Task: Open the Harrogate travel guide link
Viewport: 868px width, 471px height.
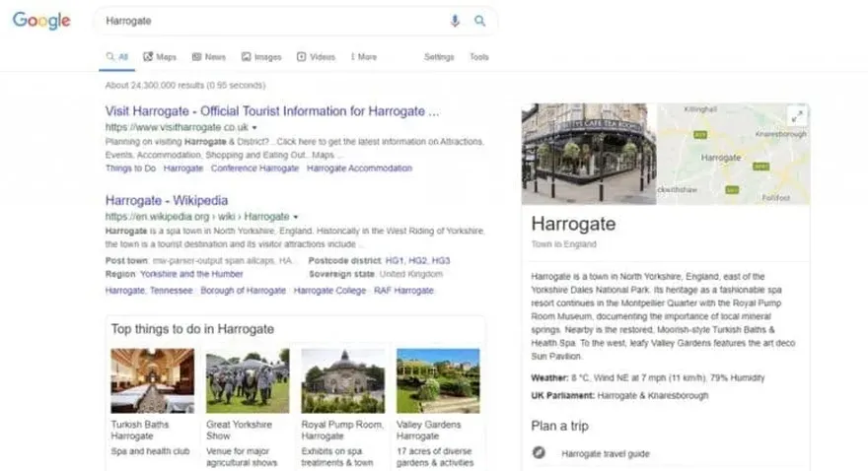Action: click(x=606, y=454)
